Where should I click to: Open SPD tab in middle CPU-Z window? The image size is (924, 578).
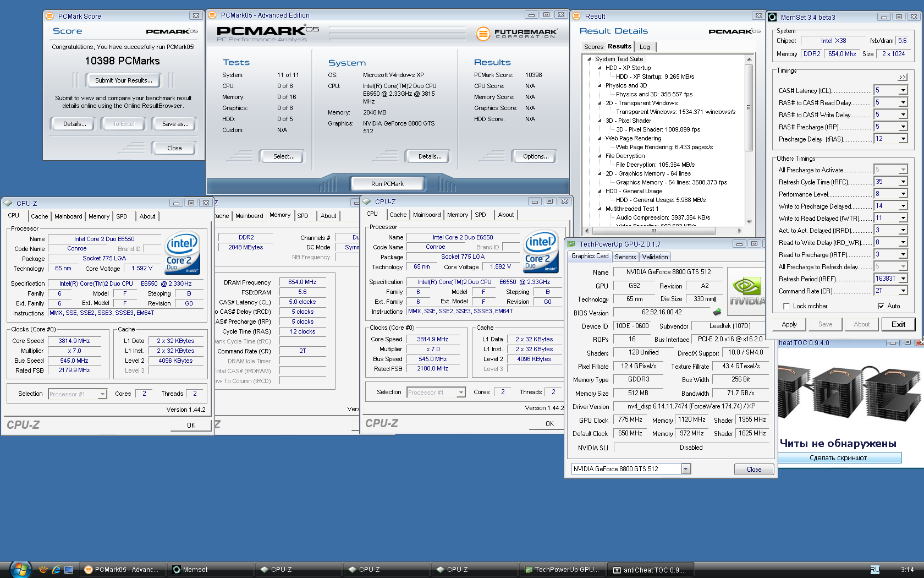click(x=303, y=216)
